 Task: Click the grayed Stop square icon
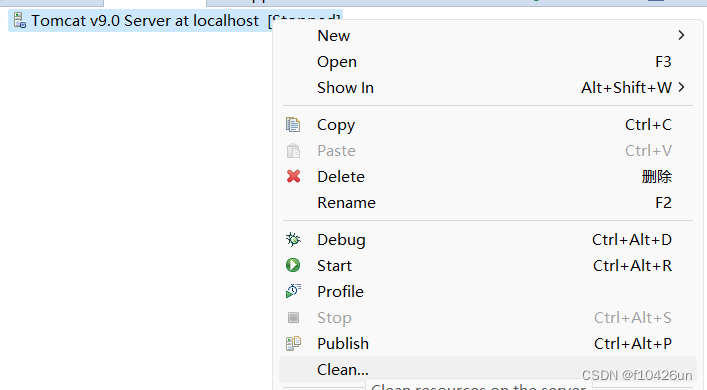[x=294, y=317]
